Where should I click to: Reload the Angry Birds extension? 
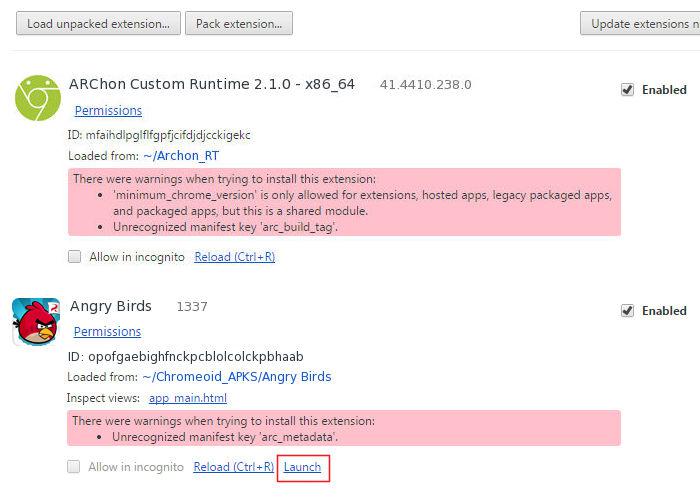tap(233, 467)
